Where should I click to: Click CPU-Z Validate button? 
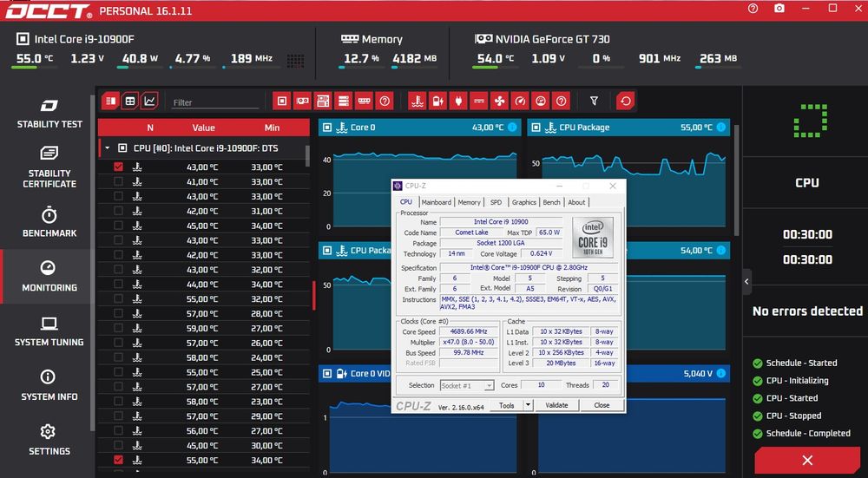[556, 405]
